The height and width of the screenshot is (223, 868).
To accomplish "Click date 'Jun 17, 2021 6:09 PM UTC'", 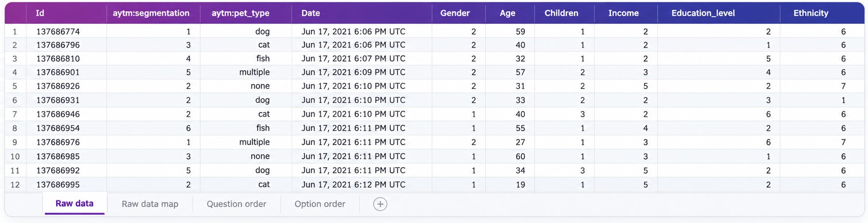I will [x=353, y=73].
